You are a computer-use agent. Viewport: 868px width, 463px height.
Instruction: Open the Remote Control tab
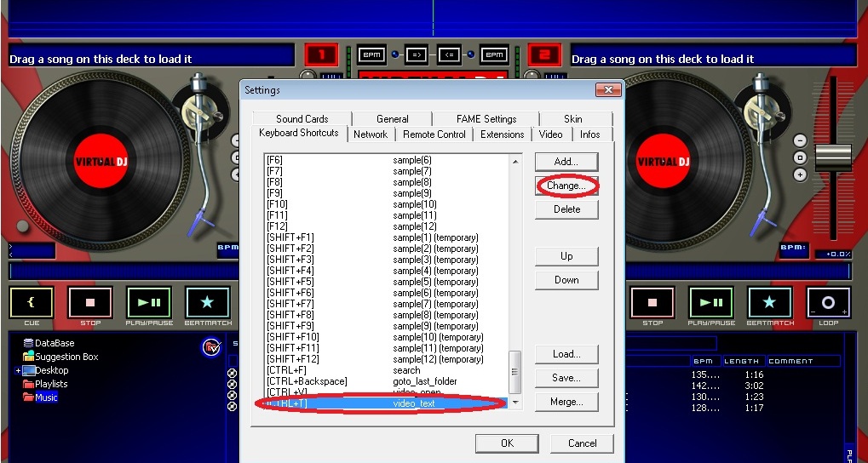point(434,134)
